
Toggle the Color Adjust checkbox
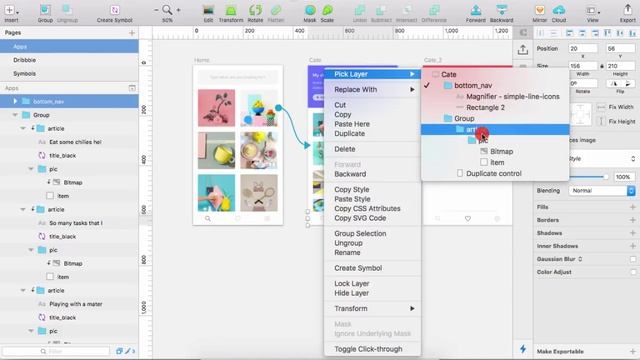coord(633,272)
